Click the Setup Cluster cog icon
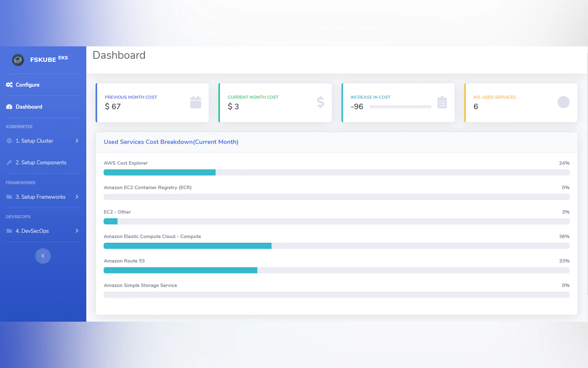Screen dimensions: 588x368 tap(9, 141)
